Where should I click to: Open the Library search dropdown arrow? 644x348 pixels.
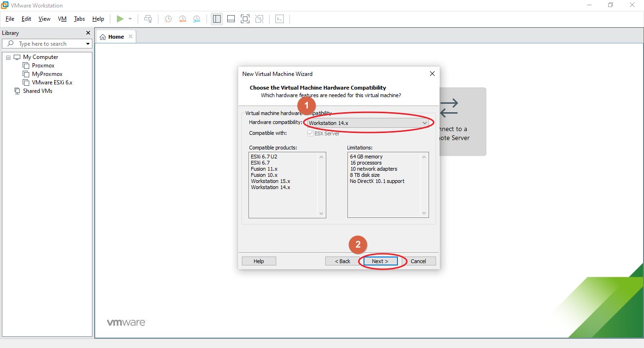point(88,44)
